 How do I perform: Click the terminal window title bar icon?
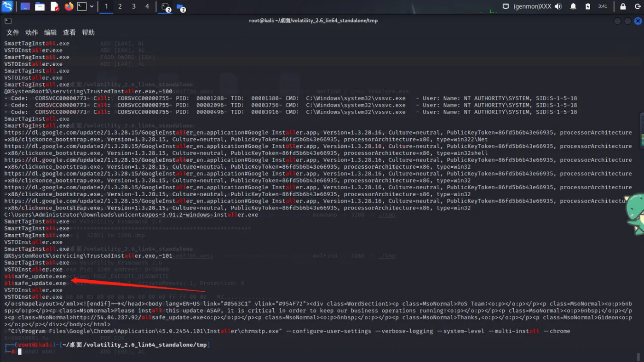(x=8, y=21)
